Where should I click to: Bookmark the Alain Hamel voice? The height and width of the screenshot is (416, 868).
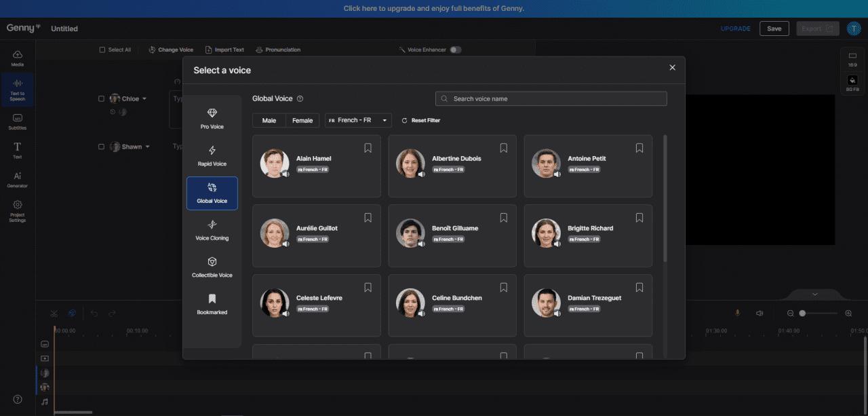coord(368,148)
